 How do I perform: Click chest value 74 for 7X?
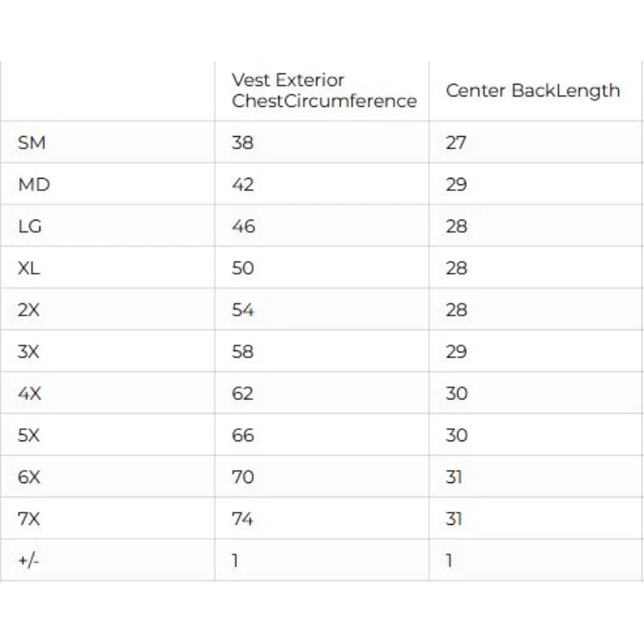click(242, 519)
